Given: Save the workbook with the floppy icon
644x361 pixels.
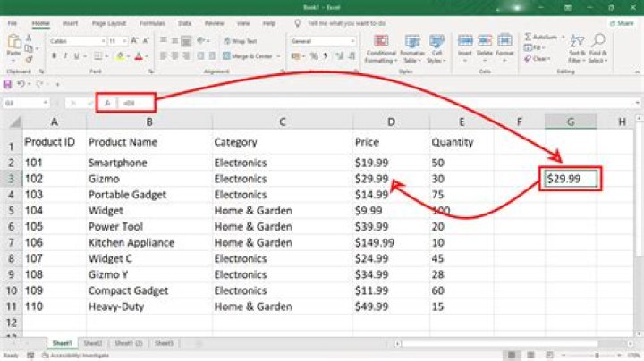Looking at the screenshot, I should 7,84.
